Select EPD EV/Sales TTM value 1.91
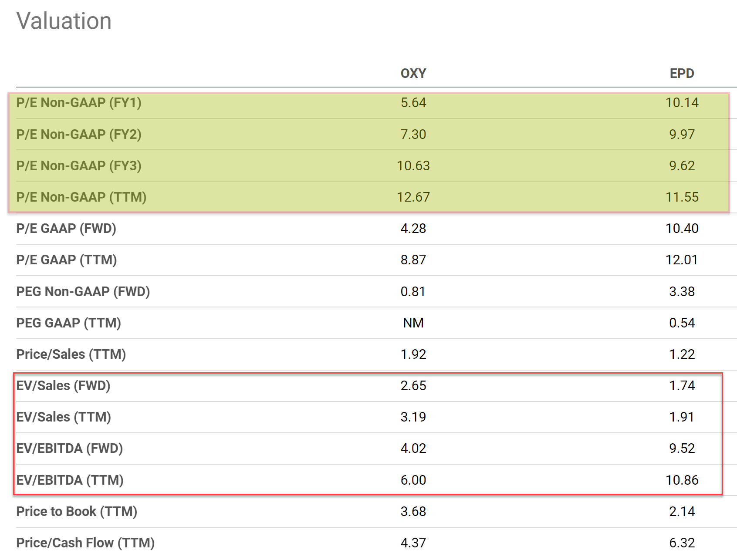The height and width of the screenshot is (560, 737). 682,417
